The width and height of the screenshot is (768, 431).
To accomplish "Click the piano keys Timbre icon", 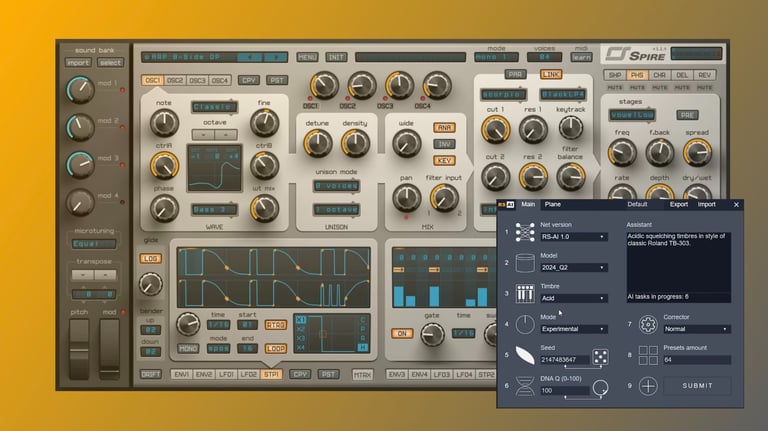I will pyautogui.click(x=525, y=293).
